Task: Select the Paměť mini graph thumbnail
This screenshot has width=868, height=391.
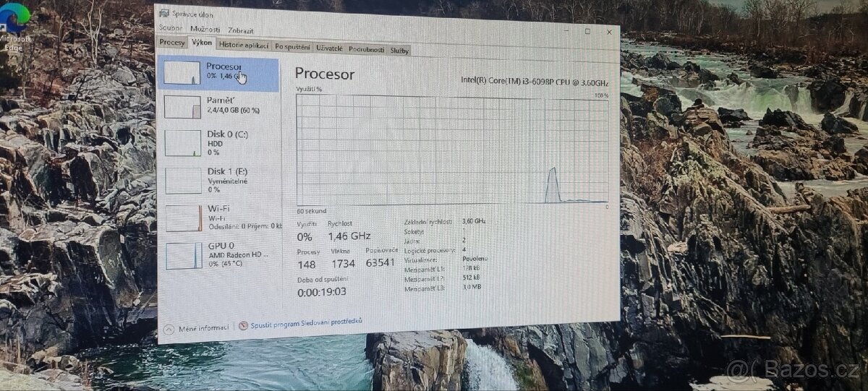Action: (x=182, y=107)
